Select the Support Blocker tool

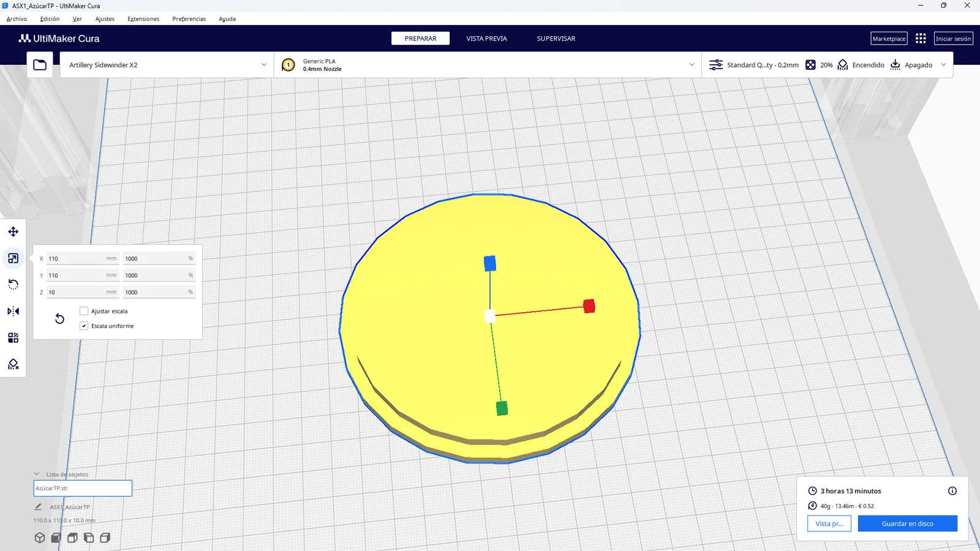coord(13,364)
